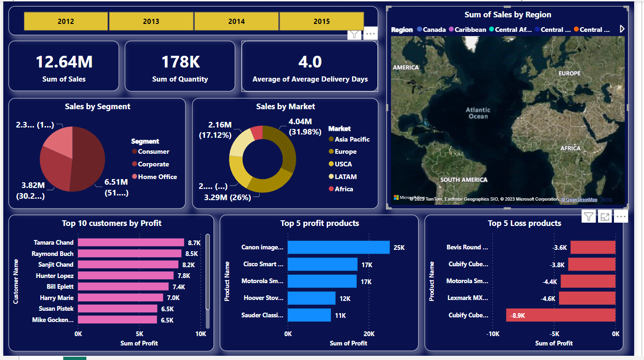Click the filter icon below the map visual

click(588, 216)
